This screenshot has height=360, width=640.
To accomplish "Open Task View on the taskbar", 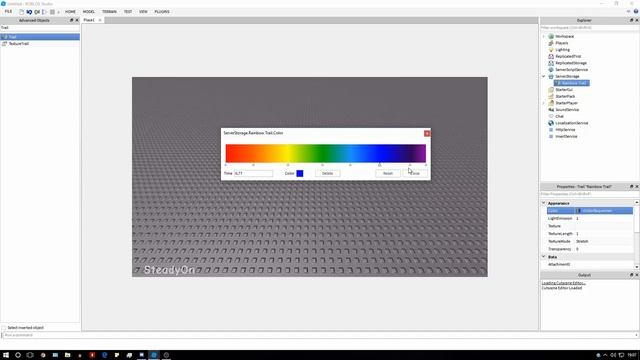I will pos(30,355).
